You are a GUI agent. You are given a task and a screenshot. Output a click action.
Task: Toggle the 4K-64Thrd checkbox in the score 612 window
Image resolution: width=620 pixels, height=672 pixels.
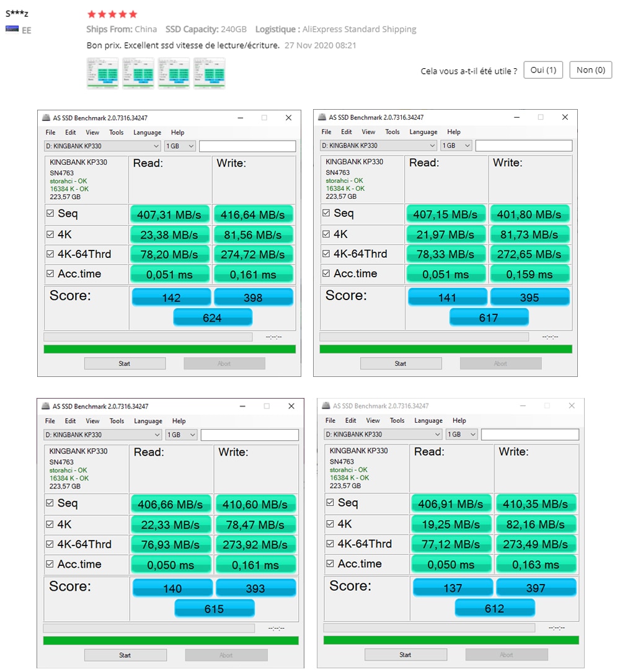coord(330,543)
